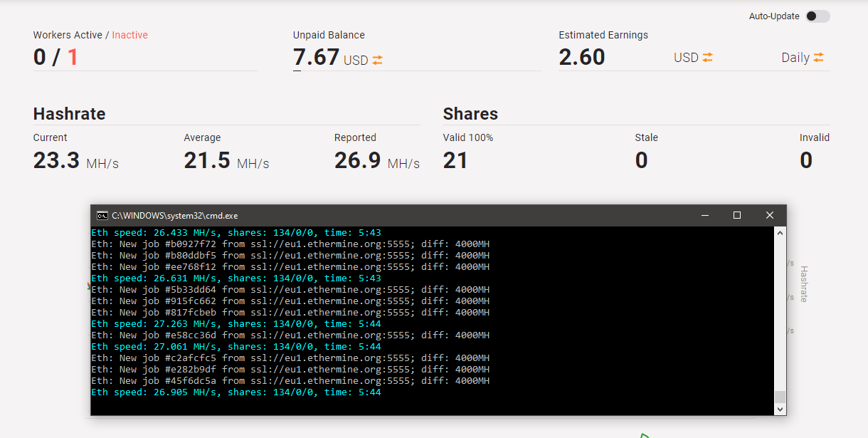
Task: Click cmd line with job #e58cc36d
Action: click(x=290, y=335)
